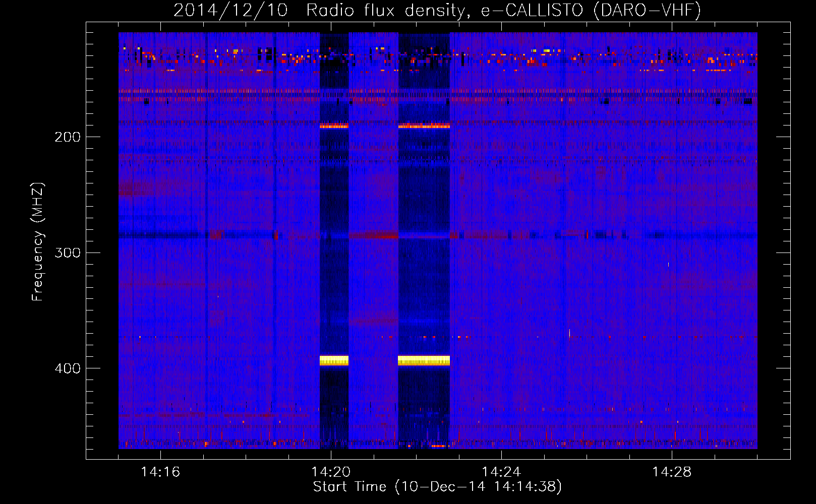
Task: Click the 14:16 time tick label
Action: [x=160, y=472]
